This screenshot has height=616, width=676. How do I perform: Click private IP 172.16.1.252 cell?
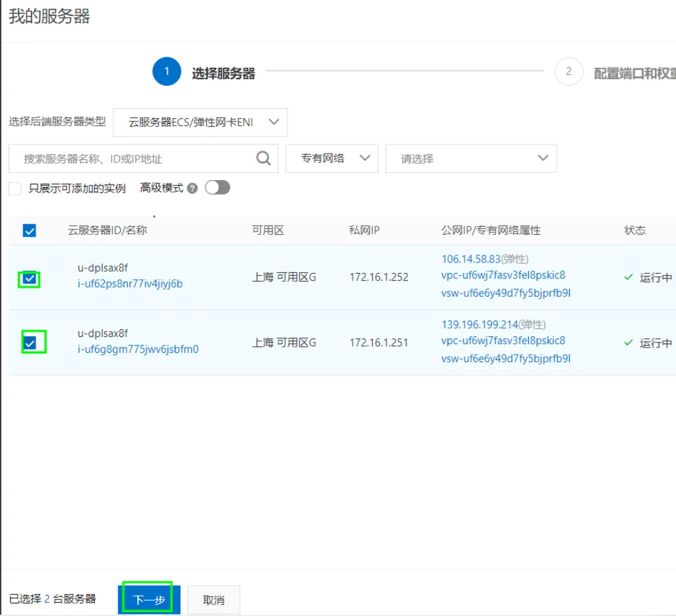379,277
